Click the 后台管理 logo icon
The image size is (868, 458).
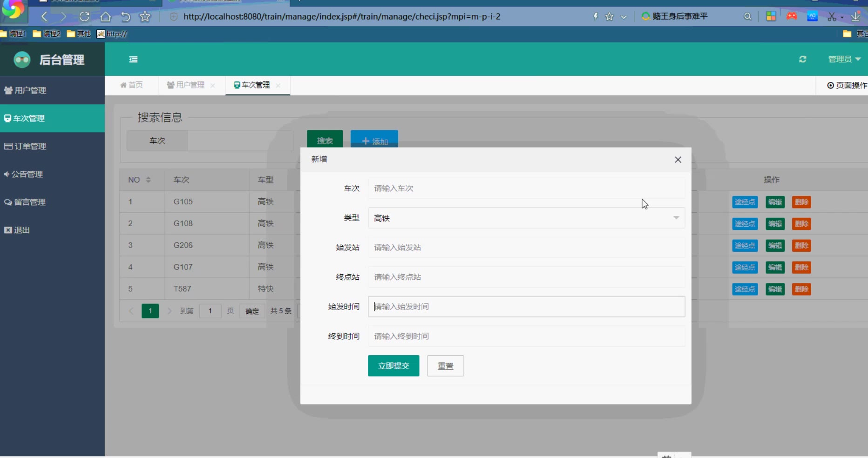point(22,60)
